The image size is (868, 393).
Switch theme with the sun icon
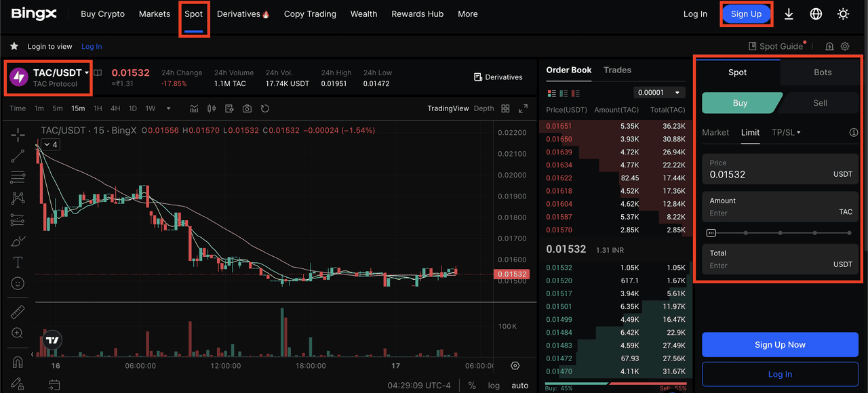(843, 14)
